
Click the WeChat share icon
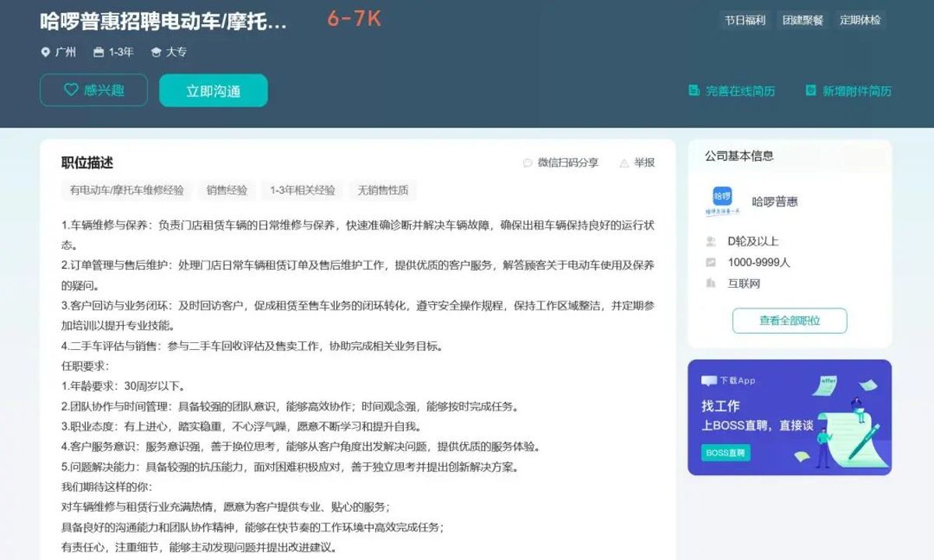528,163
